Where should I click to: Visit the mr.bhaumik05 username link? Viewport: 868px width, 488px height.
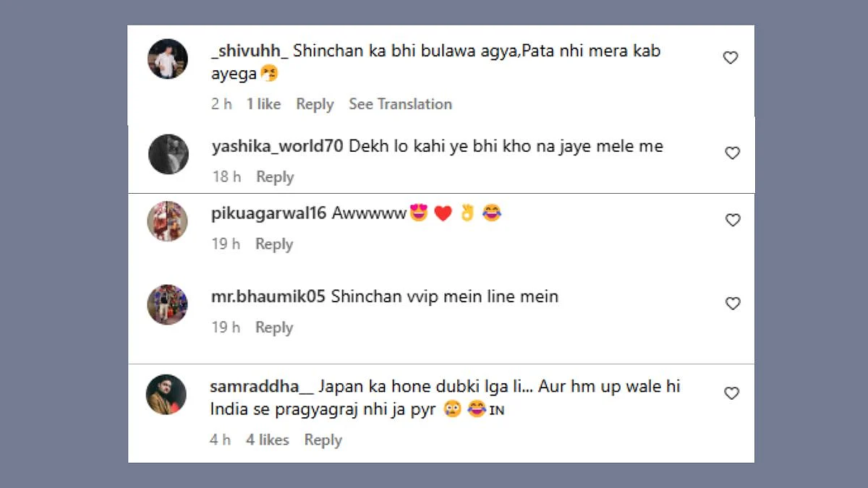click(x=268, y=296)
